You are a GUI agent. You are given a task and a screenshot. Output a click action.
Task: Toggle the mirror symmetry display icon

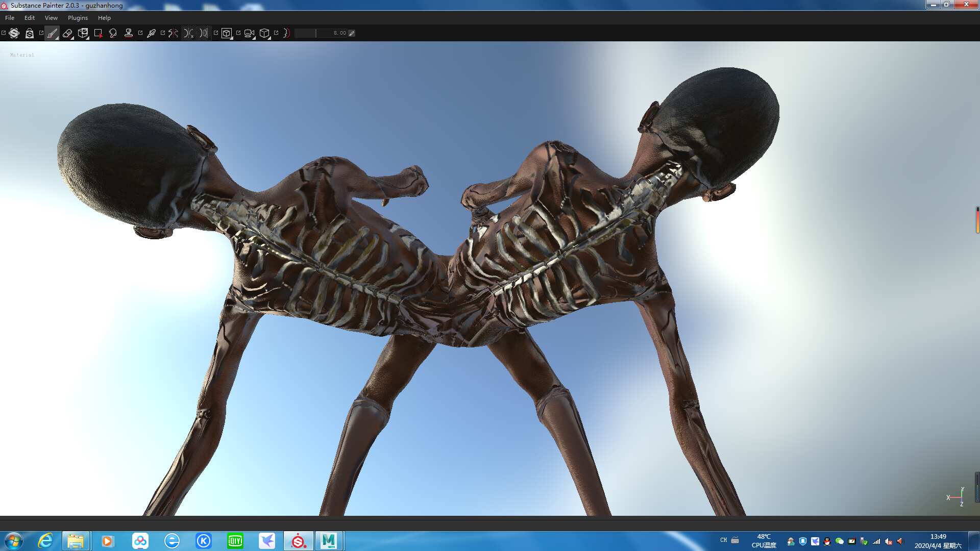click(204, 33)
